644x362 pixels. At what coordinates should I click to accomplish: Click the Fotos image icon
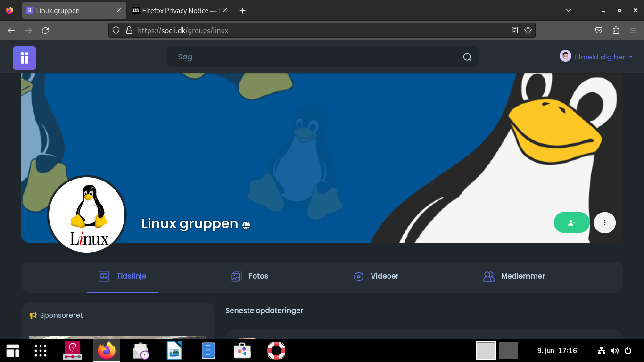[x=237, y=277]
